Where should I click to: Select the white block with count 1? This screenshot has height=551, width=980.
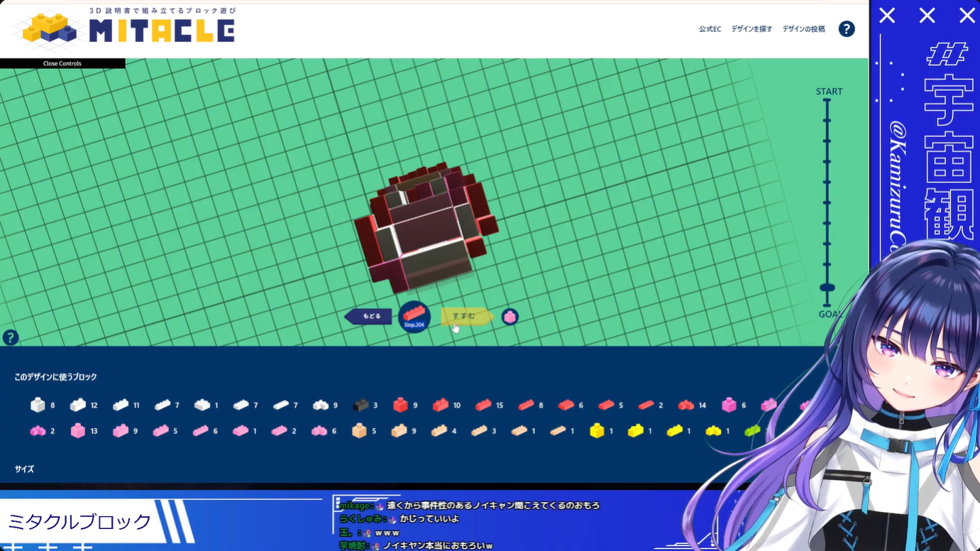202,405
